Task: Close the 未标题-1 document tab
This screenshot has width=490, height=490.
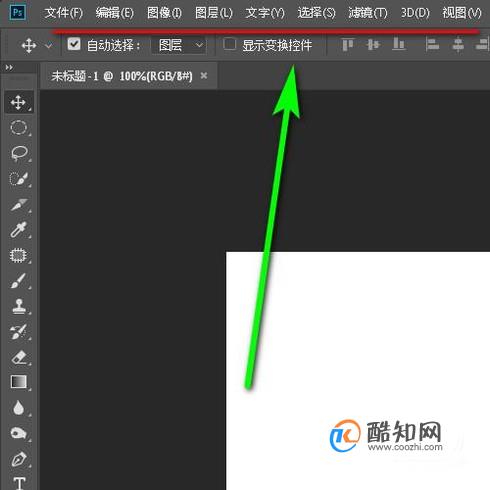Action: click(204, 76)
